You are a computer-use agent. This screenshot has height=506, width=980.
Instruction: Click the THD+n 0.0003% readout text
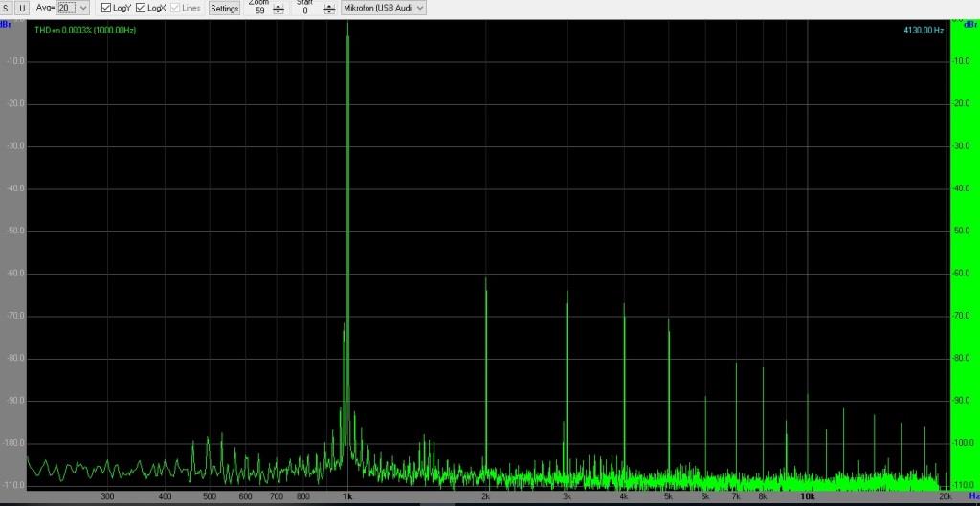tap(85, 30)
